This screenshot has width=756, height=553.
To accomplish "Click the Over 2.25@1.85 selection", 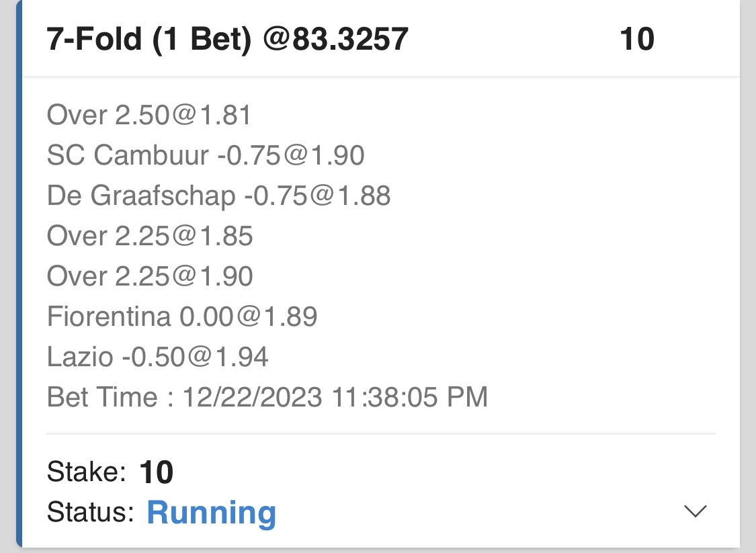I will pyautogui.click(x=150, y=237).
